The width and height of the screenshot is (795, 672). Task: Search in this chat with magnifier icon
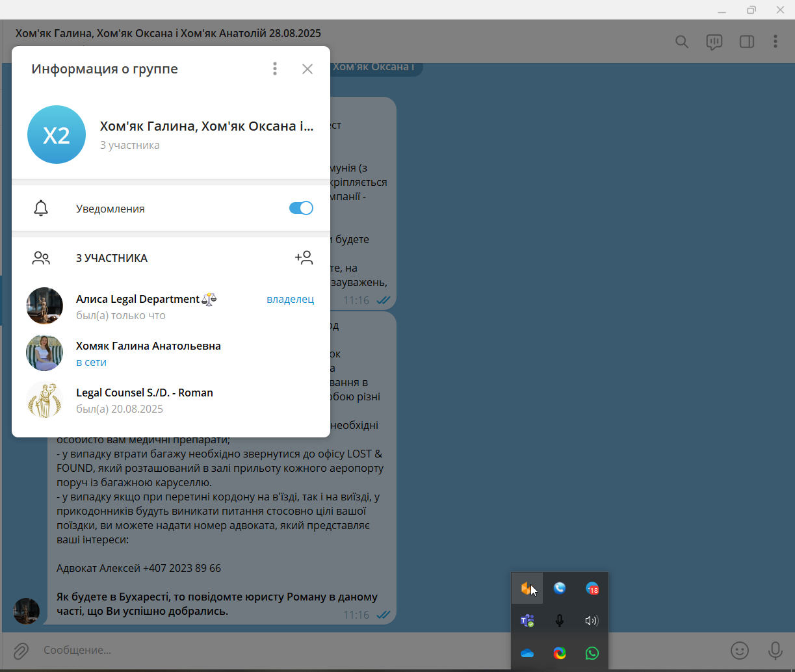[682, 42]
